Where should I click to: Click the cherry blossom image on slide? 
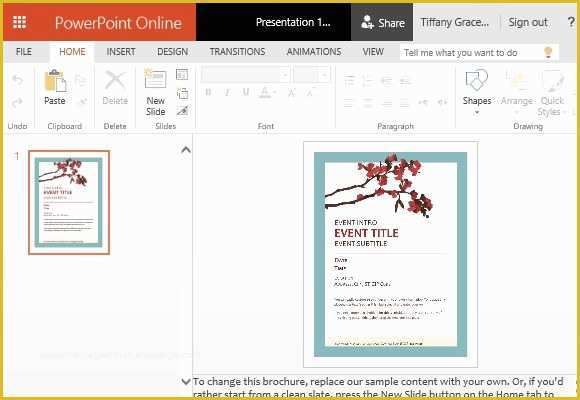[x=379, y=185]
